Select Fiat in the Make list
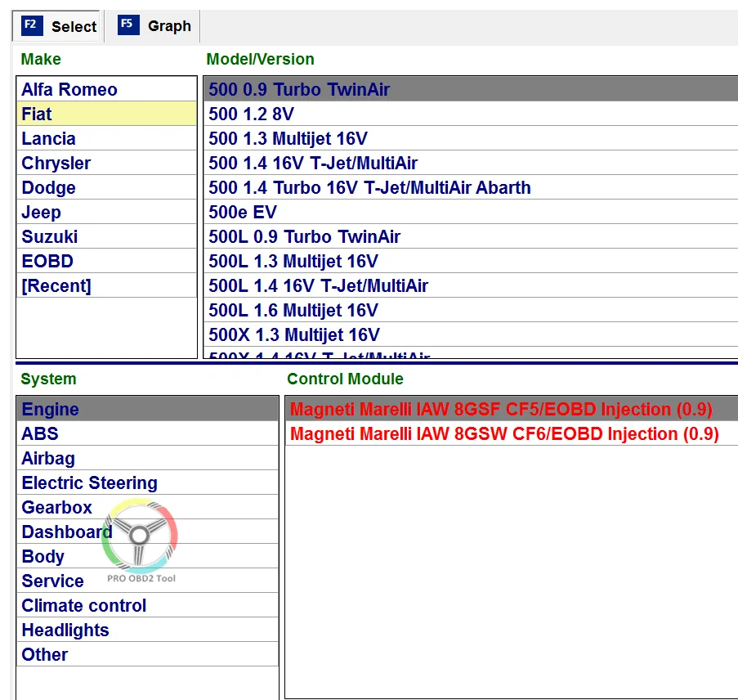This screenshot has height=700, width=738. [106, 114]
